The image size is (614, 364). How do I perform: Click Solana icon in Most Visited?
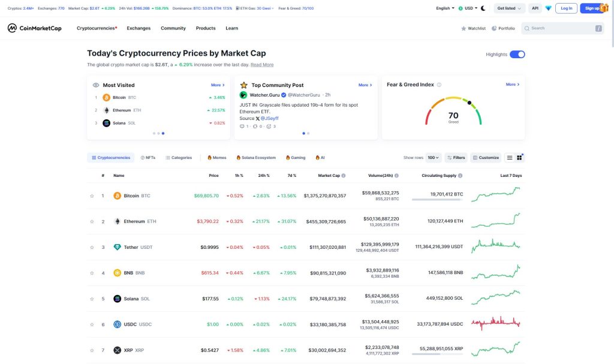(106, 123)
